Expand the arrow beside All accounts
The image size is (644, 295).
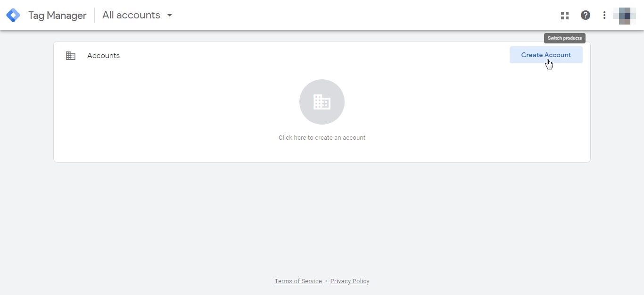pyautogui.click(x=170, y=15)
